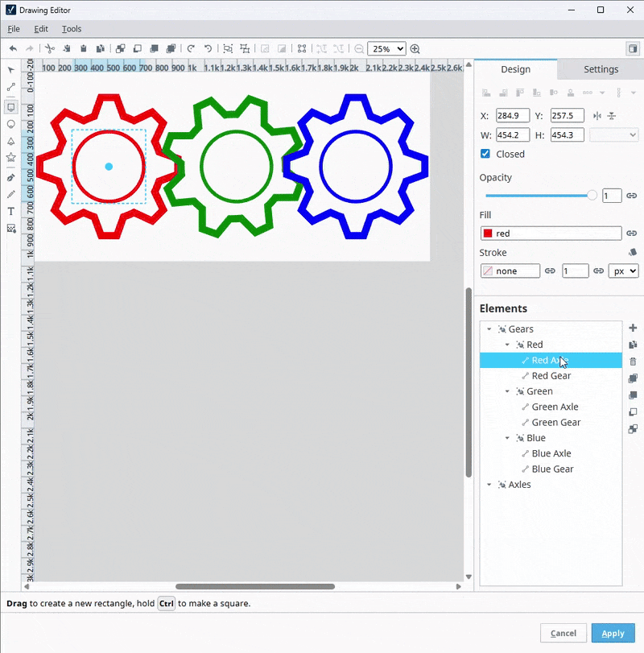Open the zoom-in magnifier icon
This screenshot has width=644, height=653.
tap(415, 49)
